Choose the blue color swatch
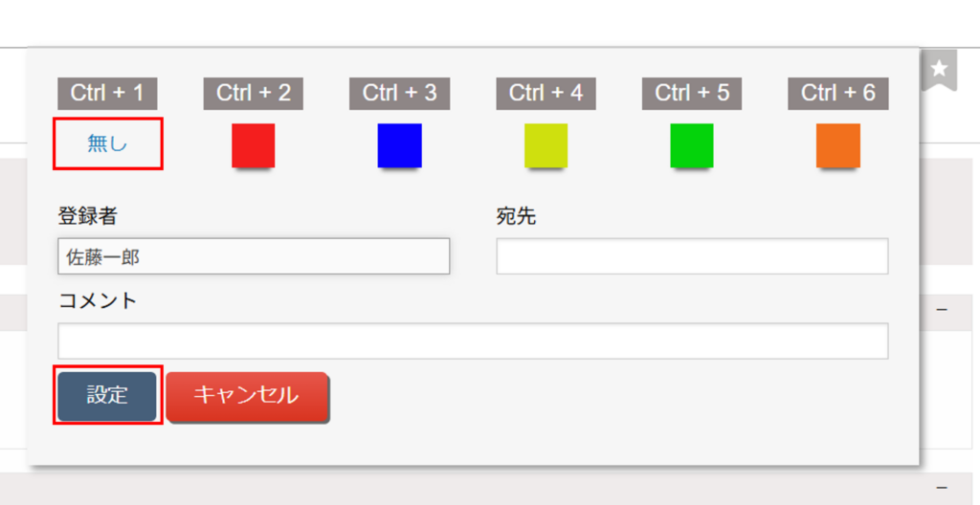This screenshot has height=505, width=980. pos(400,145)
